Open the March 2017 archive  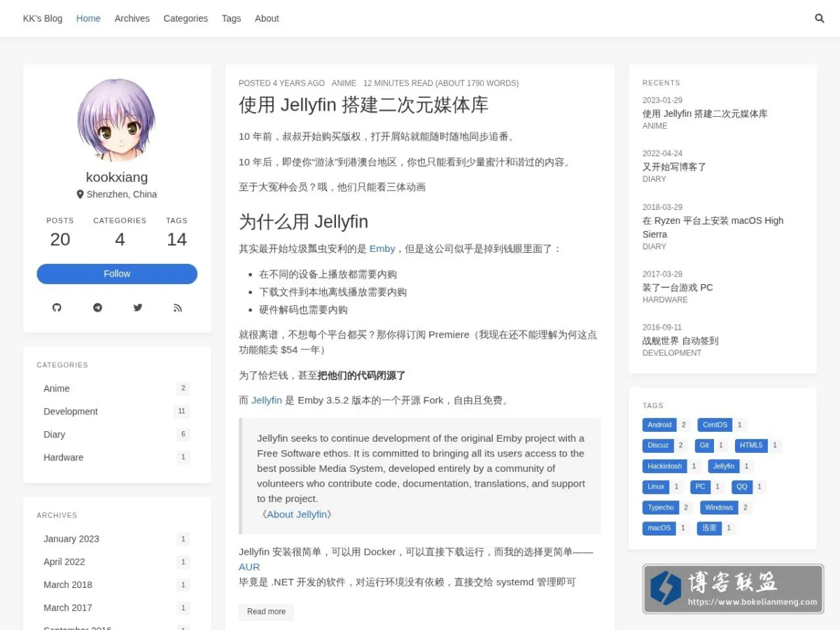pos(117,608)
